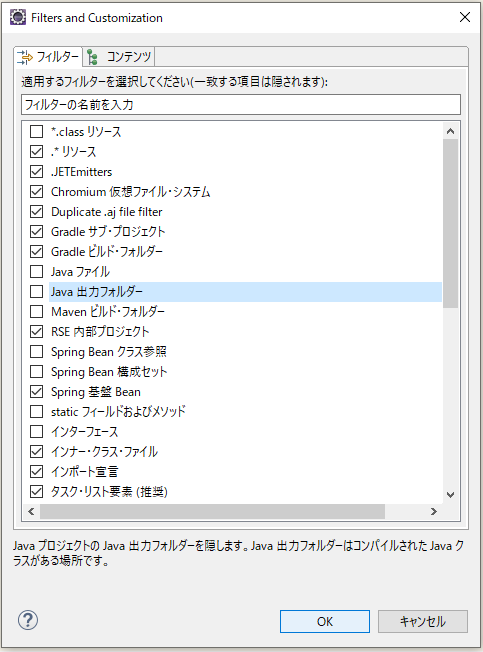
Task: Select the static フィールドおよびメソッド row text
Action: point(118,412)
